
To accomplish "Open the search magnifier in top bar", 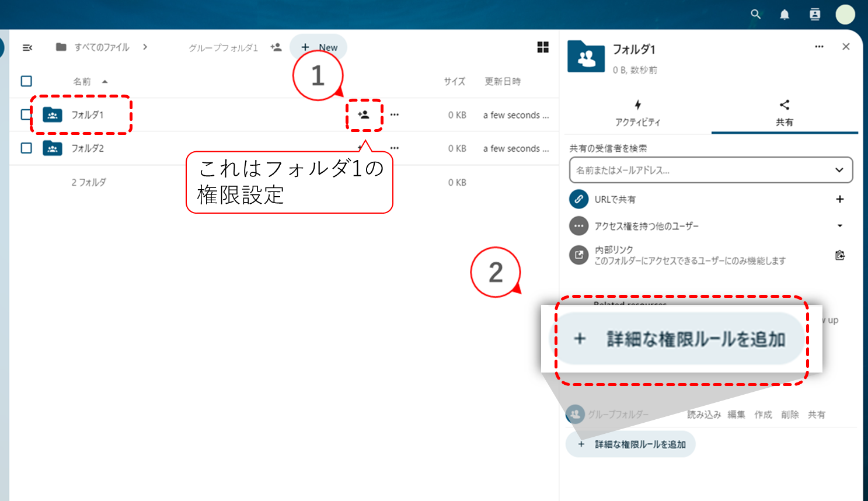I will [756, 14].
